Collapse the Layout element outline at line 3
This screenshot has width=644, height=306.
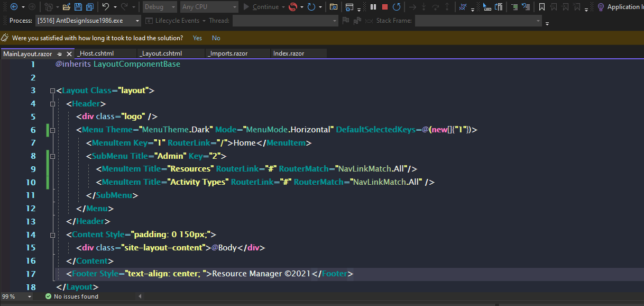51,89
